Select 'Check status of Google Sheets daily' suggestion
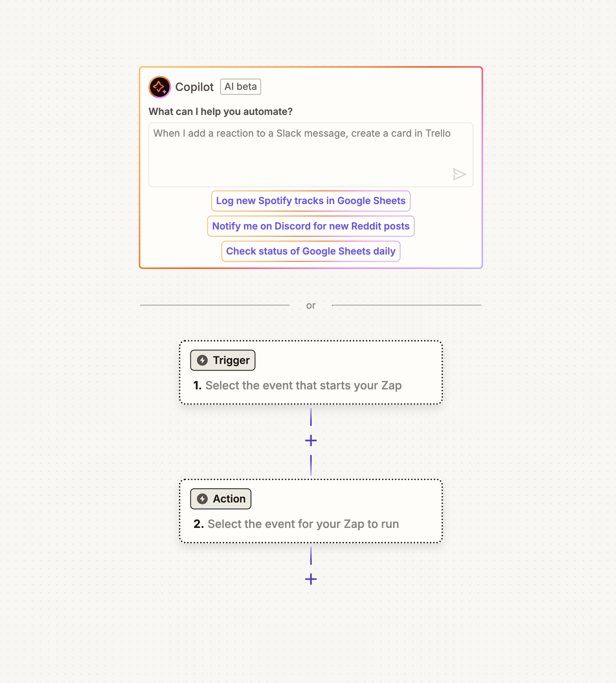This screenshot has height=683, width=616. 311,251
